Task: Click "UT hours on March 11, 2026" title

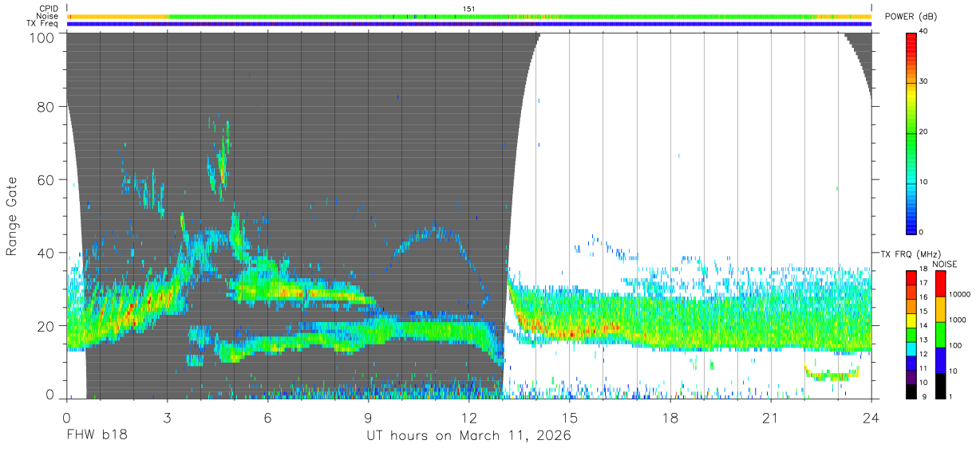Action: pos(468,436)
